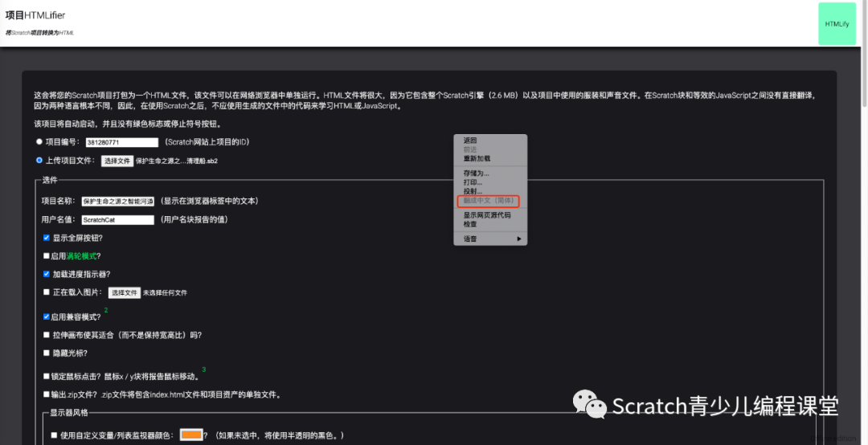The image size is (868, 445).
Task: Click 选择文件 beside 正在载入图片
Action: point(124,293)
